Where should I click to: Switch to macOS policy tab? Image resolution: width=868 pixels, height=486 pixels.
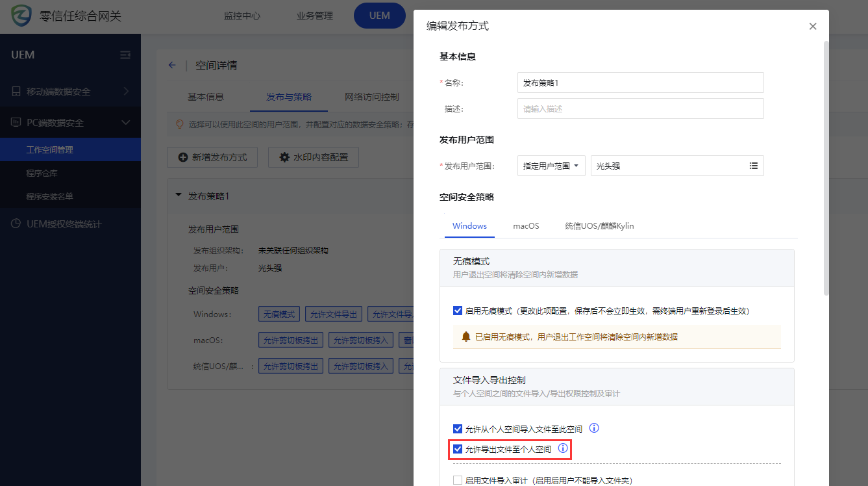526,226
